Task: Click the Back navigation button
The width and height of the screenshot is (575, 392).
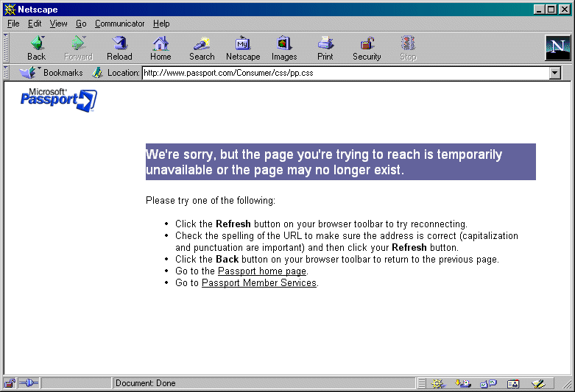Action: coord(36,48)
